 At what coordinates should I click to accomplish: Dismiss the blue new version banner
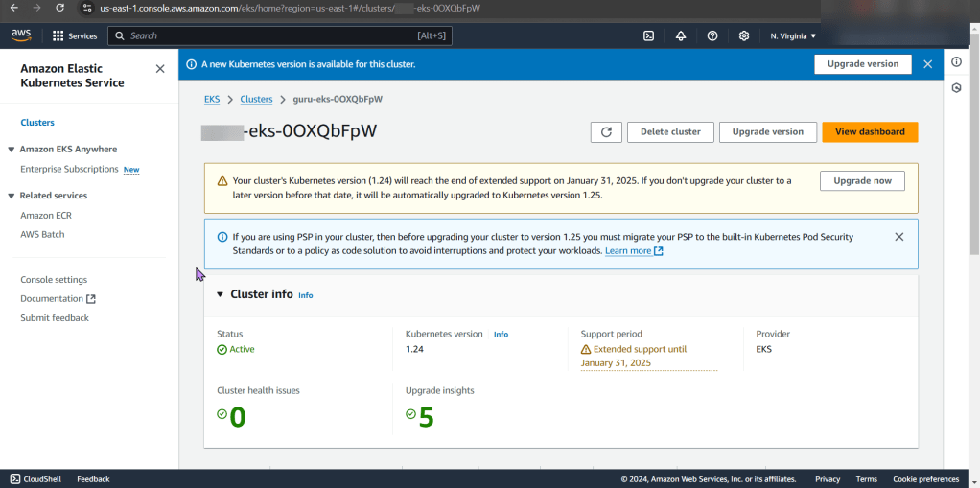[x=927, y=64]
